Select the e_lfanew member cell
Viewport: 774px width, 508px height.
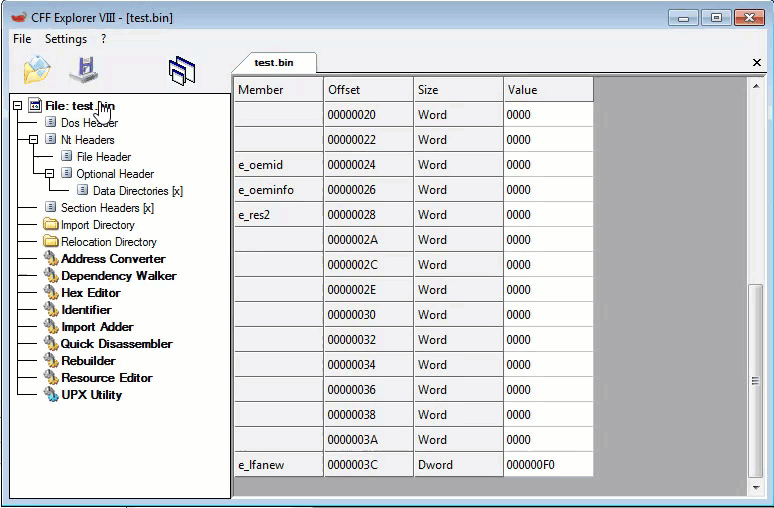click(x=278, y=465)
